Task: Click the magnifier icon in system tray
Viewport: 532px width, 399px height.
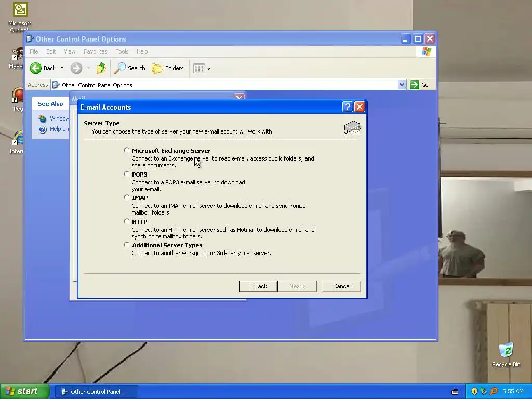Action: click(x=494, y=391)
